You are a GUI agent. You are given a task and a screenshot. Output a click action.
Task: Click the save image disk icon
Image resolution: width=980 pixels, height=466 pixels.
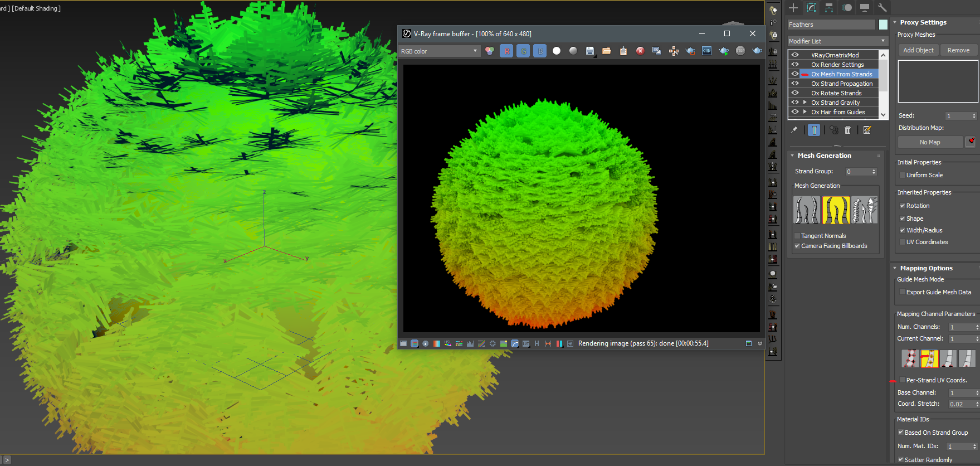tap(590, 51)
